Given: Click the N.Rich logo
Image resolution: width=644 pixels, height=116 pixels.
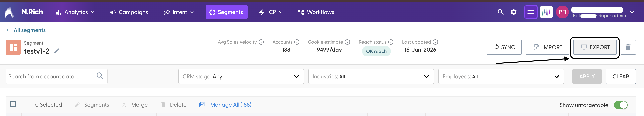Looking at the screenshot, I should pos(24,12).
